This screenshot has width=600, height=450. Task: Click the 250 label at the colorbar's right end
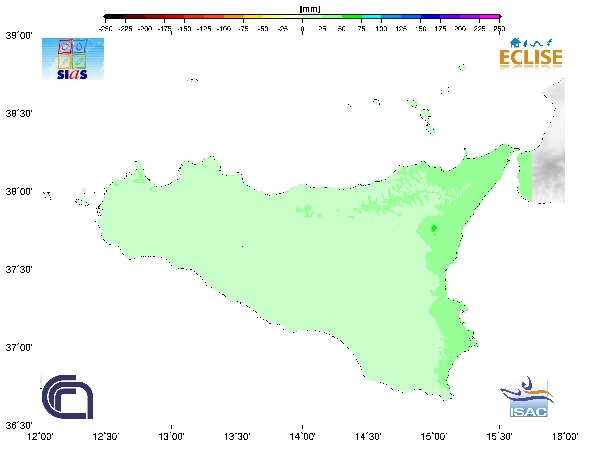[499, 29]
